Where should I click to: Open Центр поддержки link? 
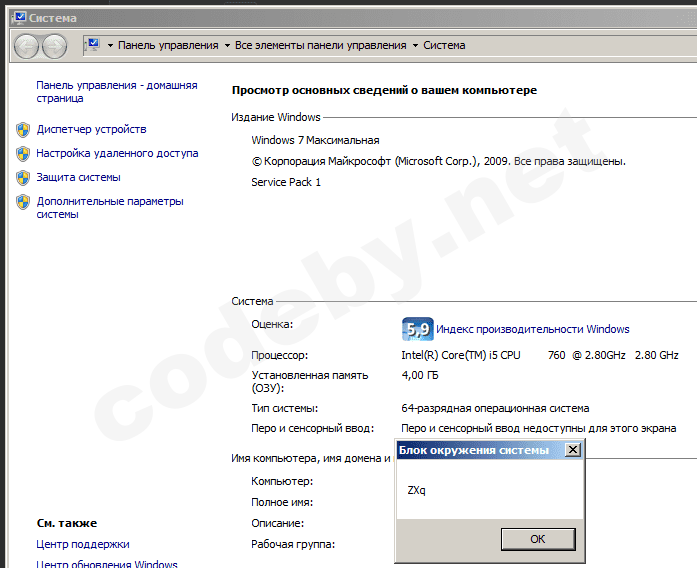click(83, 544)
